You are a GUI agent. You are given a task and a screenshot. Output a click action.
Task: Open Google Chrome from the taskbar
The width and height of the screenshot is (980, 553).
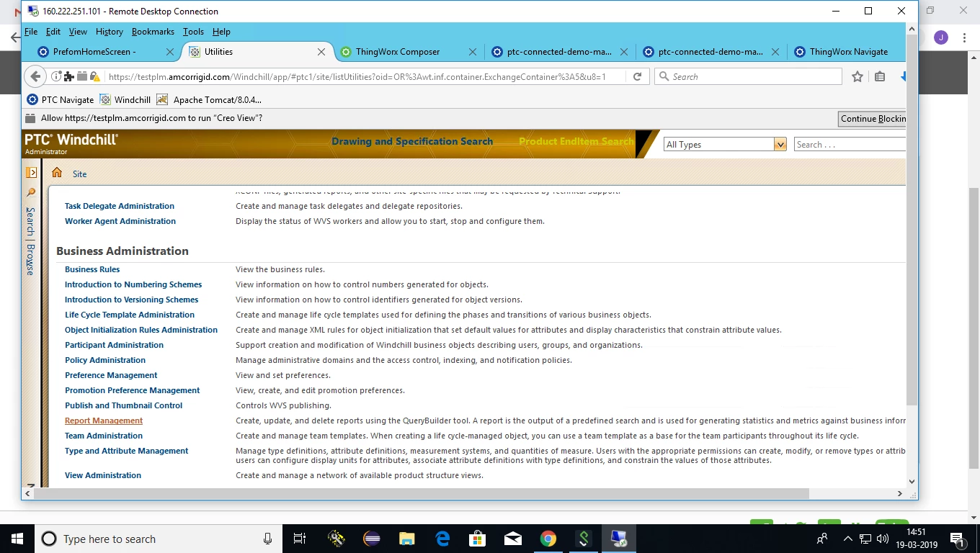[x=548, y=539]
